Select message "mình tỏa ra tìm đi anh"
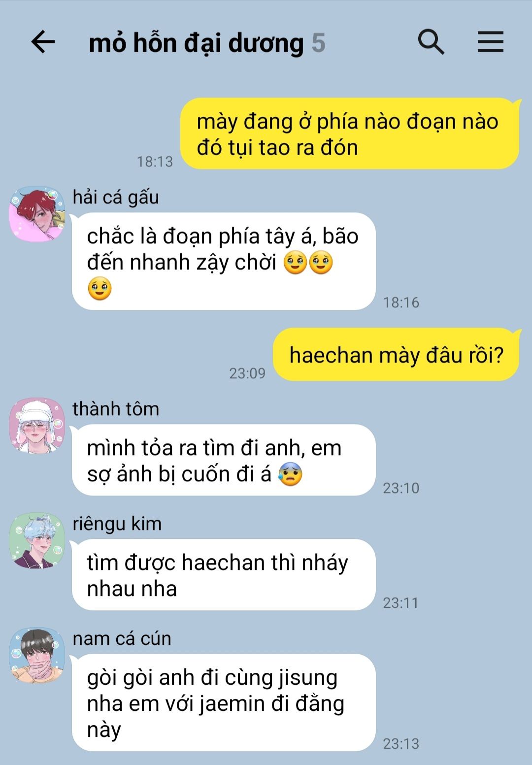The height and width of the screenshot is (765, 532). pyautogui.click(x=224, y=460)
